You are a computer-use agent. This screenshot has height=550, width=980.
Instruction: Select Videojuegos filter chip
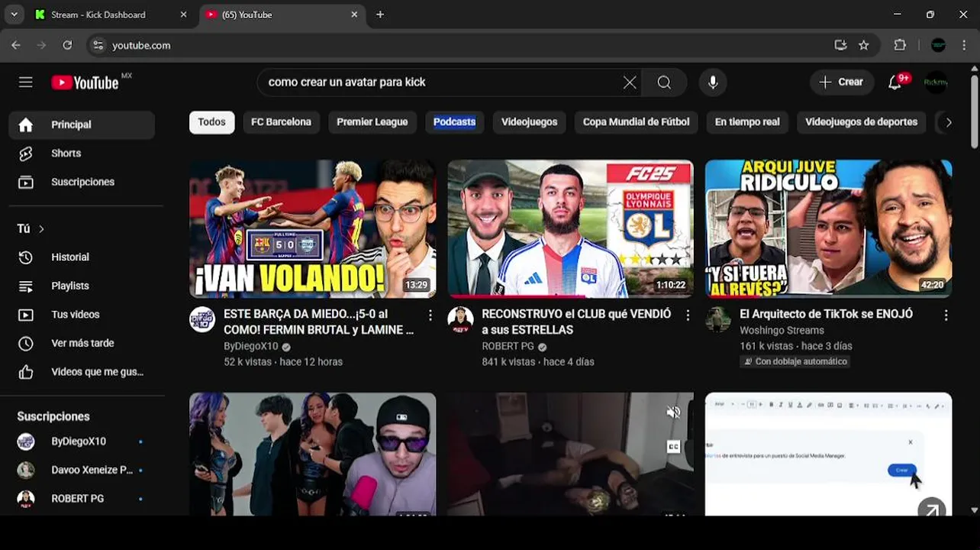[x=529, y=122]
